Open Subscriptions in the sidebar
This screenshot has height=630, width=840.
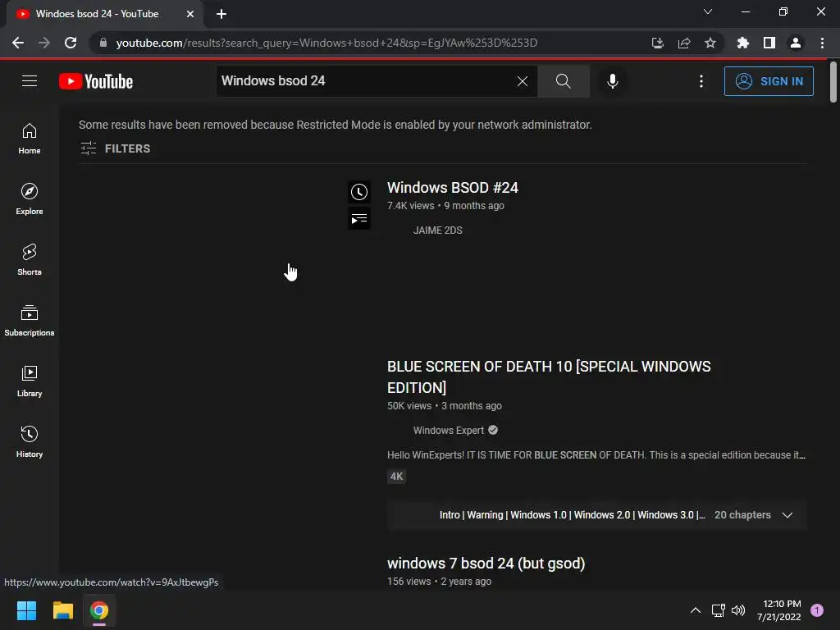click(x=30, y=321)
